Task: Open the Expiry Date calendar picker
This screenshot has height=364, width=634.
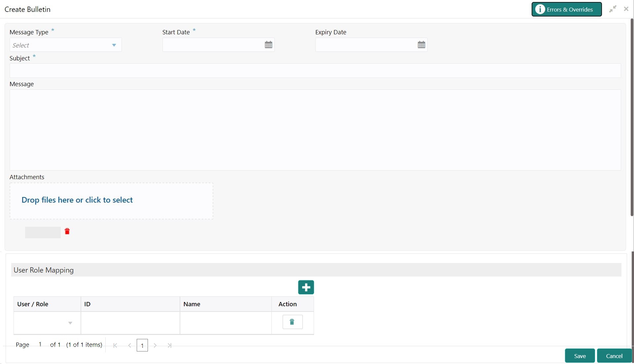Action: [x=421, y=45]
